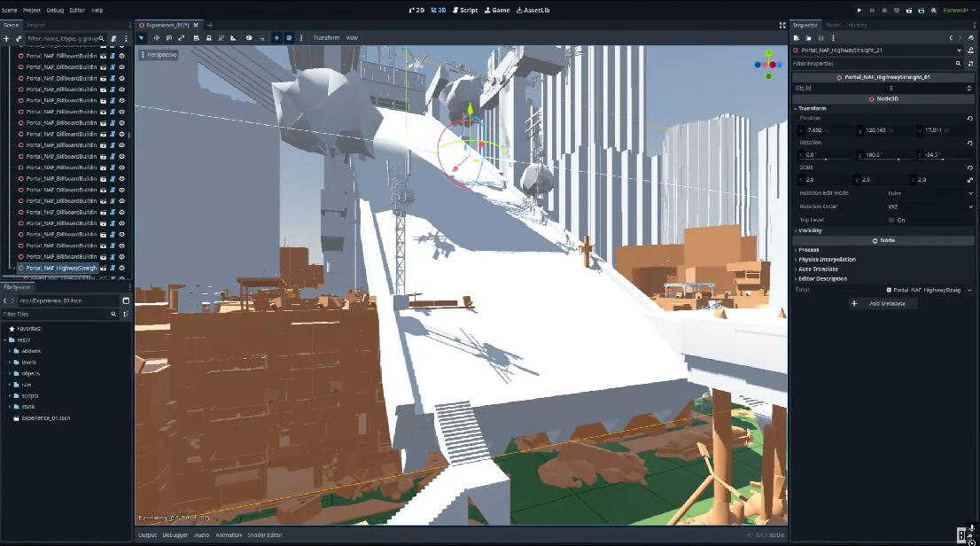Open sun and environment settings dots menu
This screenshot has height=546, width=980.
point(301,37)
